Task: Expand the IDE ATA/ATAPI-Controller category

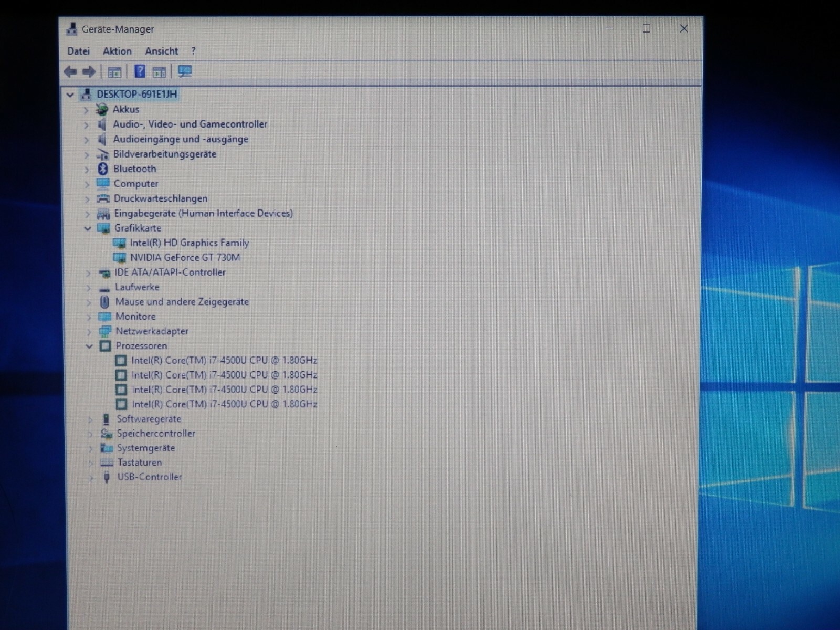Action: 88,273
